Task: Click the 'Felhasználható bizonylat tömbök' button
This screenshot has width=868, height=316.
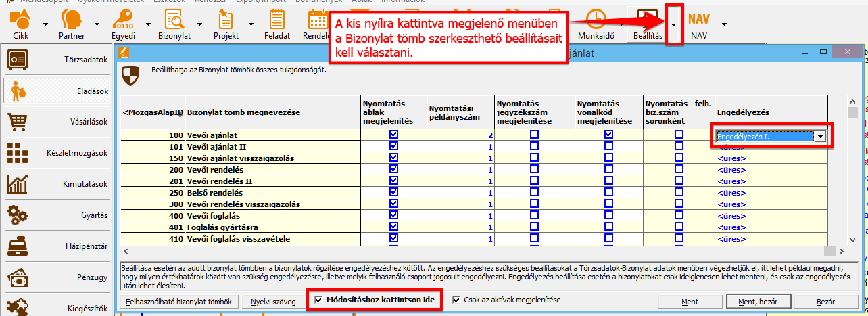Action: tap(179, 301)
